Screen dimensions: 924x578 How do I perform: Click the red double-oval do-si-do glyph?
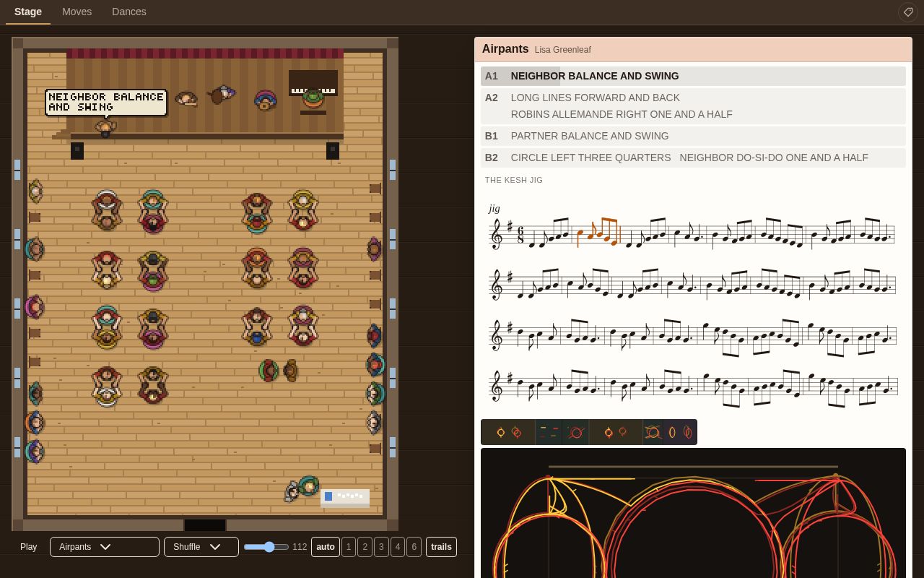tap(687, 432)
